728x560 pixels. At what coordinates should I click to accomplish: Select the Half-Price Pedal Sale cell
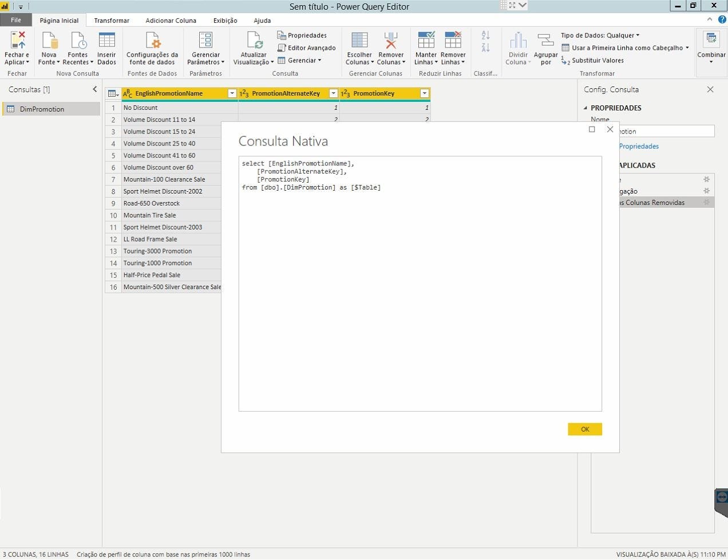click(172, 275)
